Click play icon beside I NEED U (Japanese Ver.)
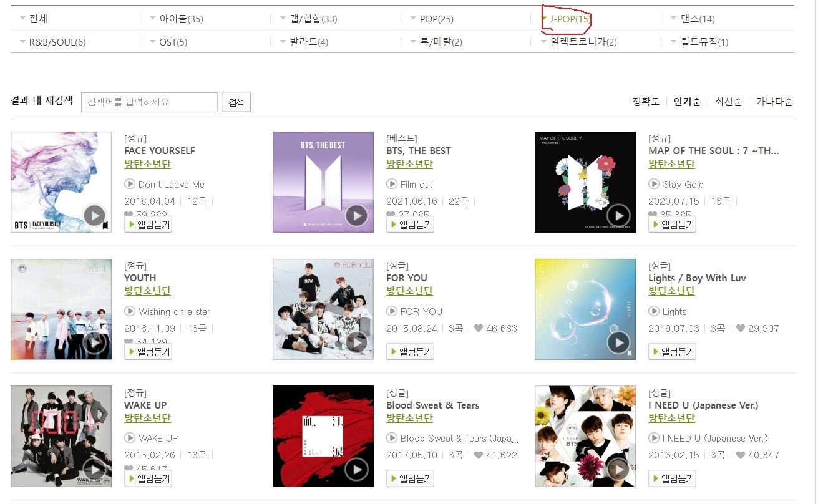This screenshot has height=504, width=818. [654, 438]
